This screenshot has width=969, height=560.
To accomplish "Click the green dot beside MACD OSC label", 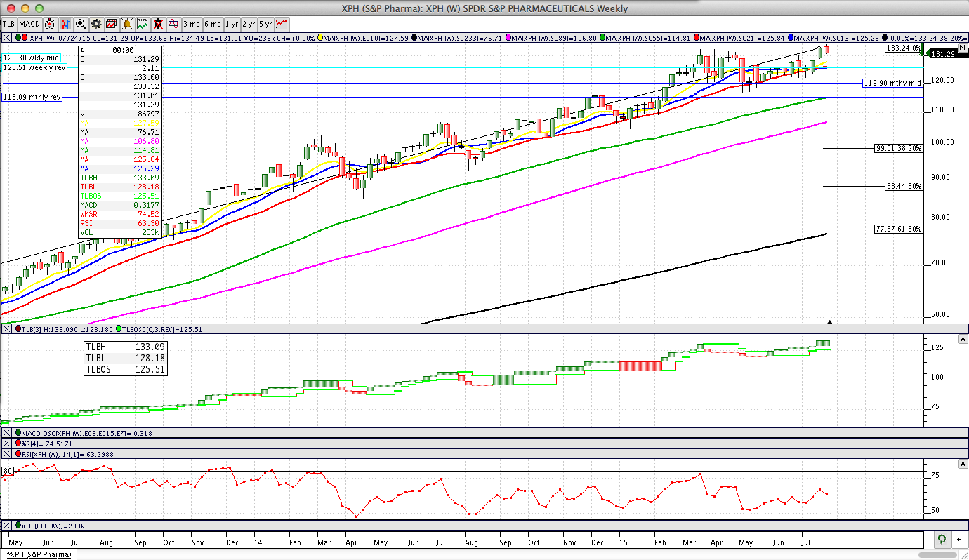I will (18, 433).
